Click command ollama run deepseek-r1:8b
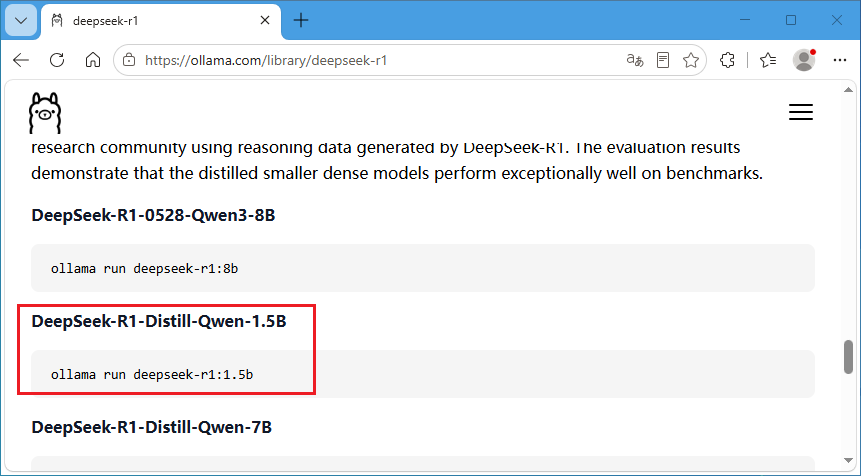The height and width of the screenshot is (476, 861). (x=144, y=268)
